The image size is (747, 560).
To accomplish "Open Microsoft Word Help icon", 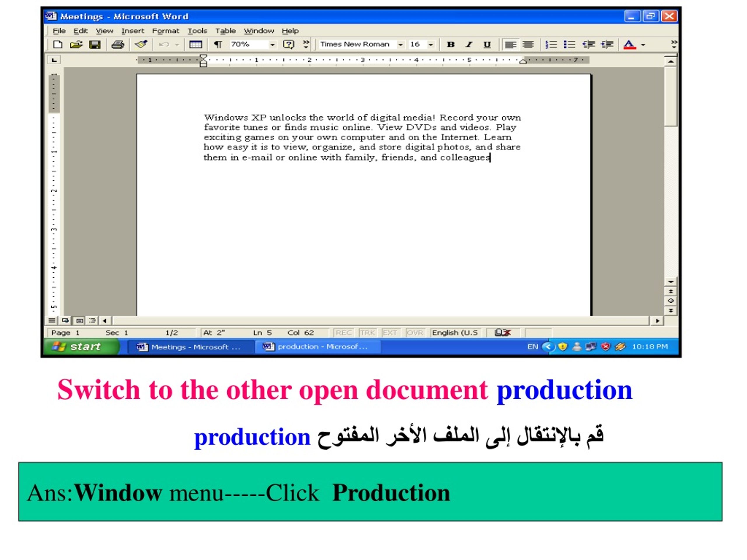I will pos(288,45).
